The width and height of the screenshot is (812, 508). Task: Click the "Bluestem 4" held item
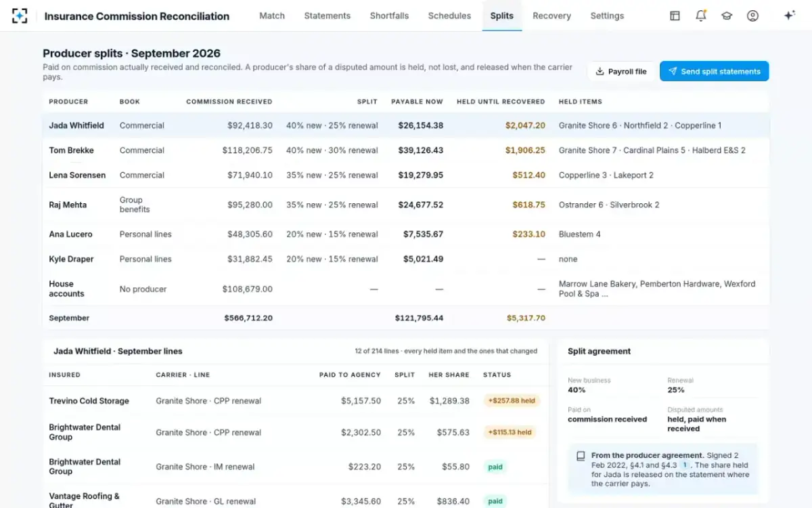(580, 234)
